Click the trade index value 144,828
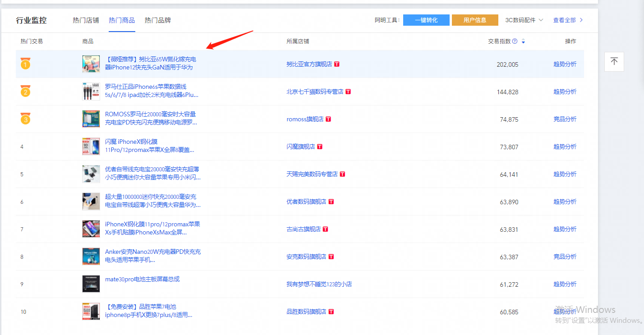This screenshot has width=644, height=335. (x=507, y=92)
